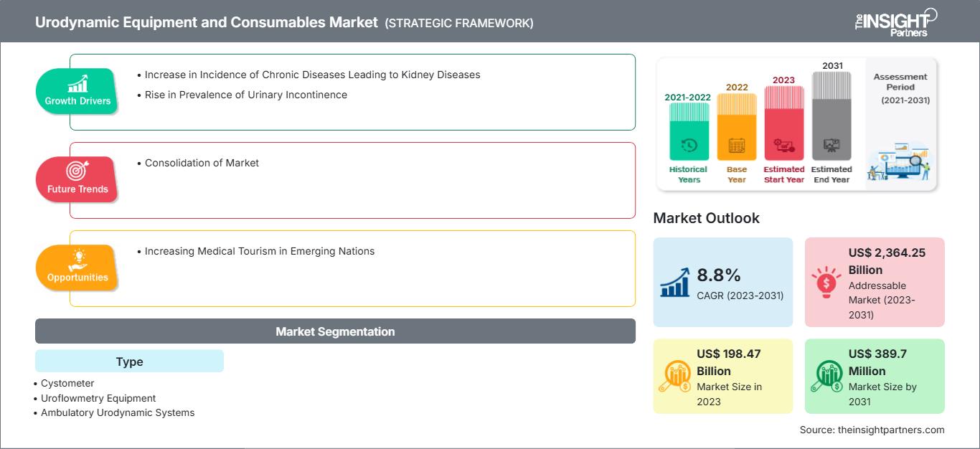Toggle the Ambulatory Urodynamic Systems bullet item
980x449 pixels.
(x=117, y=412)
